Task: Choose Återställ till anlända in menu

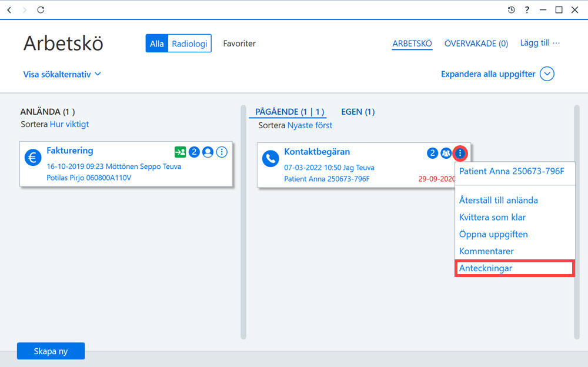Action: click(499, 201)
